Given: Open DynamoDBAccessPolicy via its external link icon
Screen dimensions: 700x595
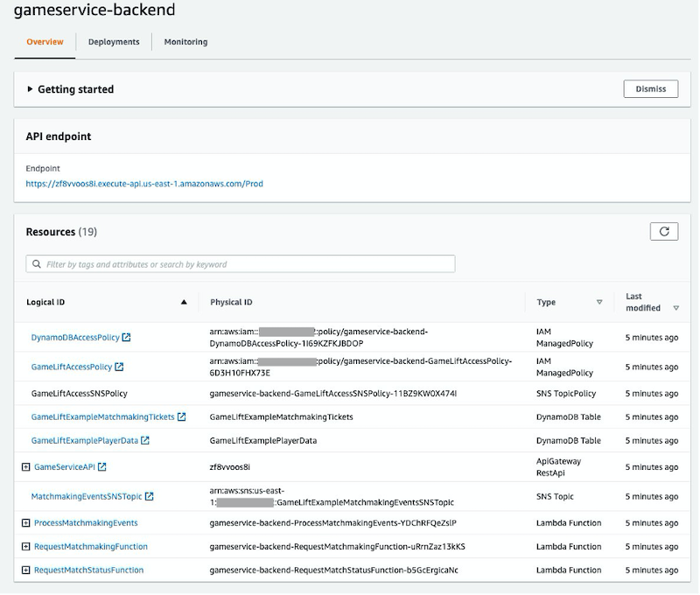Looking at the screenshot, I should [x=127, y=338].
